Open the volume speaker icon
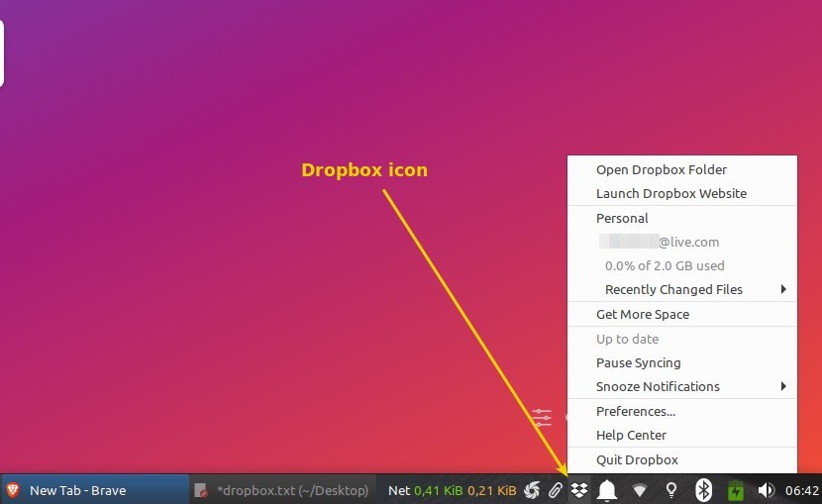The width and height of the screenshot is (822, 504). click(x=766, y=490)
